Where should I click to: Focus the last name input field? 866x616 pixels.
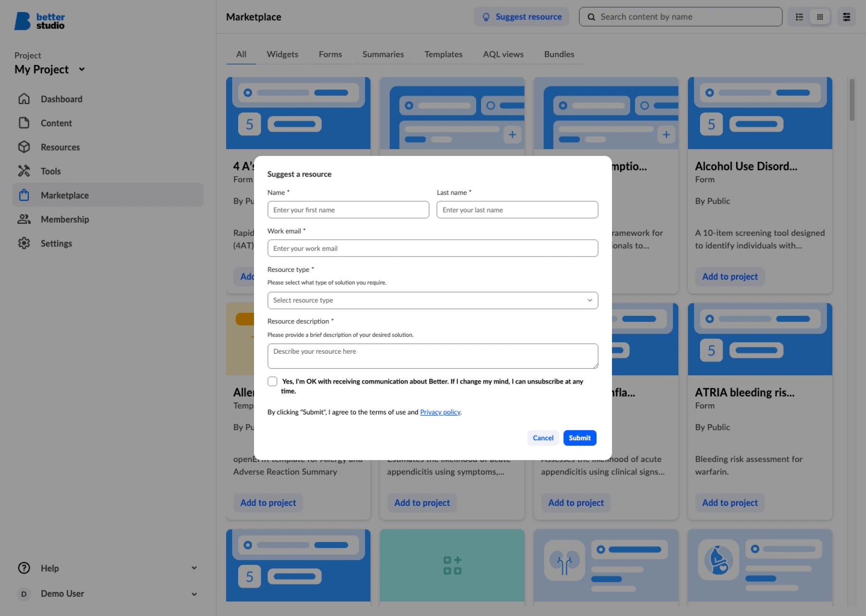coord(517,210)
